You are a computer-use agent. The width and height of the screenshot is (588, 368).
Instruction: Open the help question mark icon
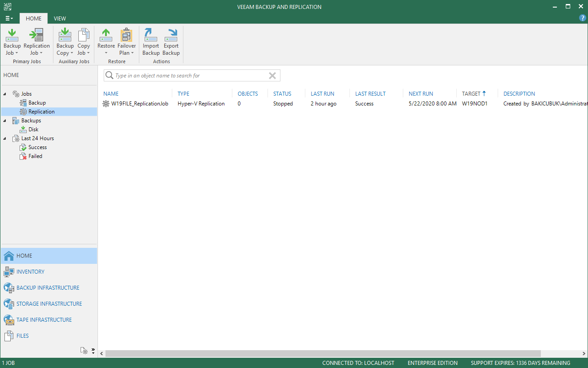(582, 18)
